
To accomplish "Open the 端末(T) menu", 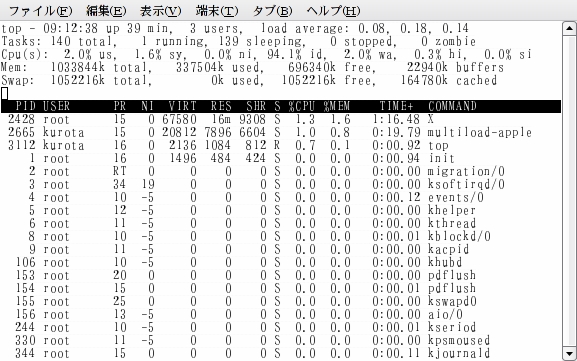I will [217, 11].
